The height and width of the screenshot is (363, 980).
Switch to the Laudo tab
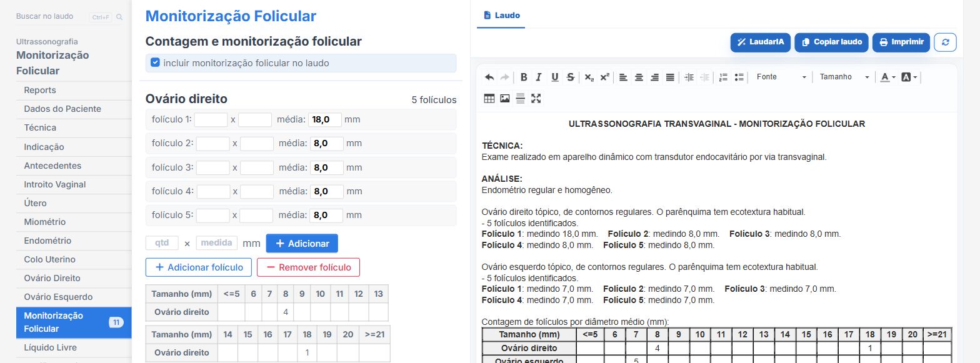501,15
